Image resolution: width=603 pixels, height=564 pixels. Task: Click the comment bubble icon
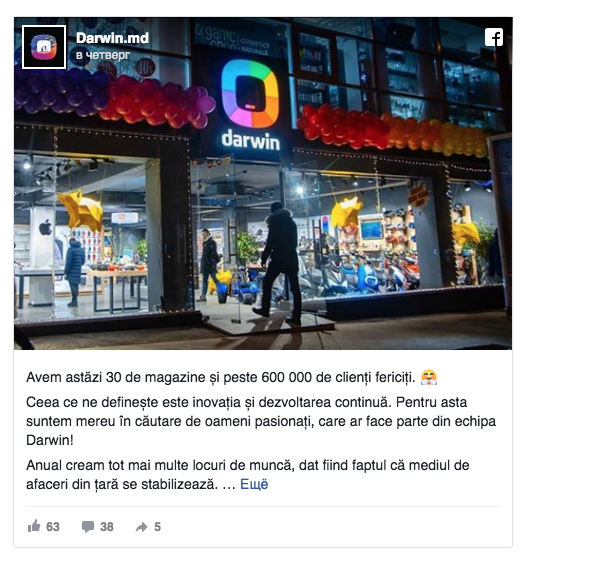pyautogui.click(x=88, y=526)
